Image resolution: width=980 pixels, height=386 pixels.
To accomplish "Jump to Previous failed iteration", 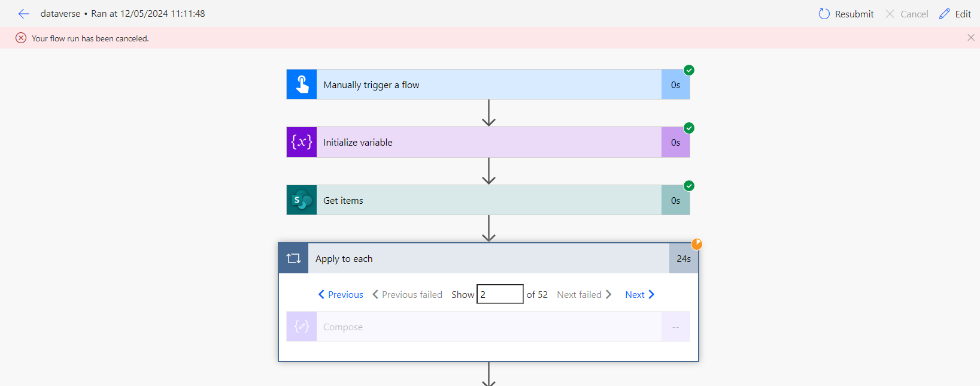I will point(407,294).
